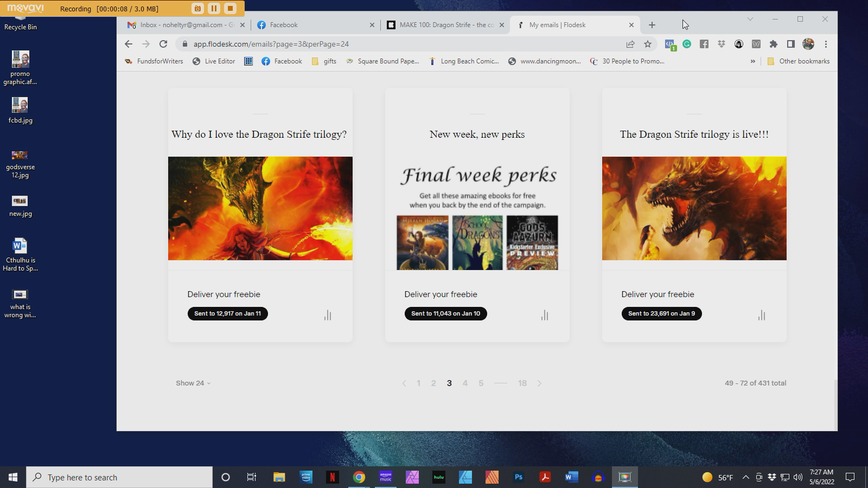Show hidden system tray icons

(x=745, y=477)
